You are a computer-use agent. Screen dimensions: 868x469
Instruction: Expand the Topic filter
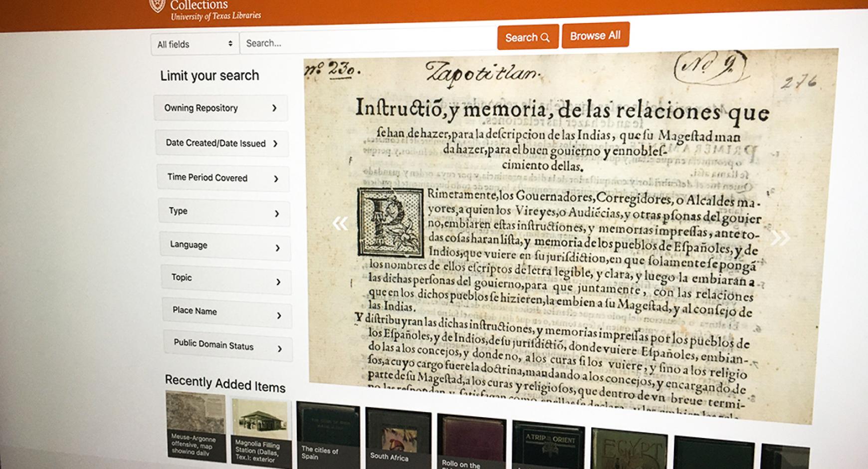[x=226, y=279]
